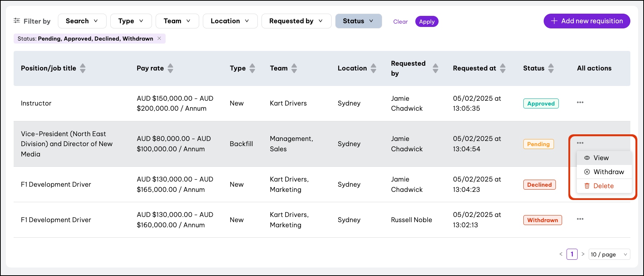Choose Delete from the actions menu
The image size is (644, 276).
[x=603, y=186]
